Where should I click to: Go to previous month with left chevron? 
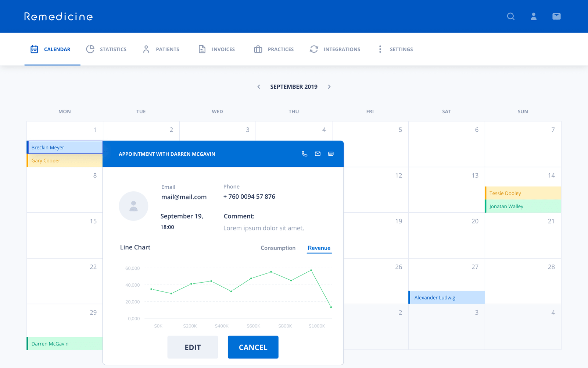(x=259, y=87)
